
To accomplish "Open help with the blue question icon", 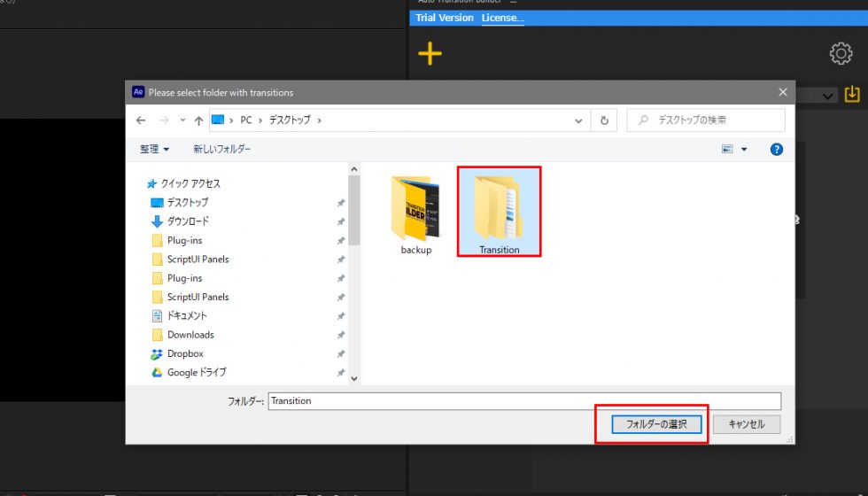I will (777, 149).
